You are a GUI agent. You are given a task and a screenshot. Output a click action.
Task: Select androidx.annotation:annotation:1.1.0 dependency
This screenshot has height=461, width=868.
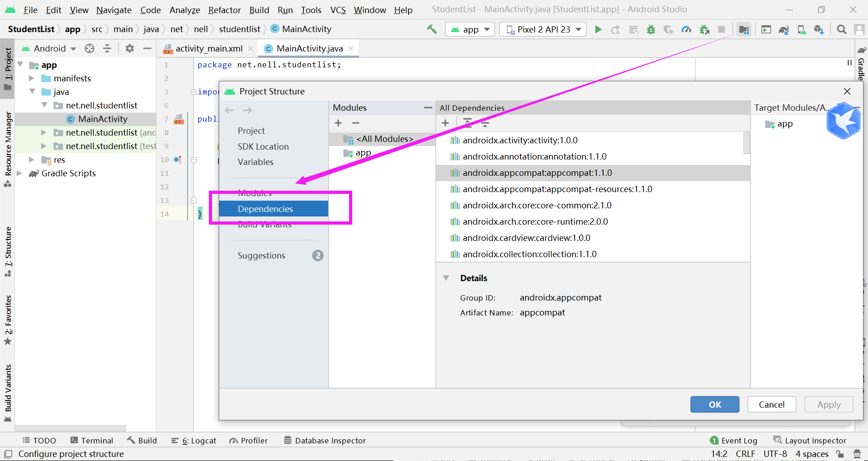pos(590,156)
